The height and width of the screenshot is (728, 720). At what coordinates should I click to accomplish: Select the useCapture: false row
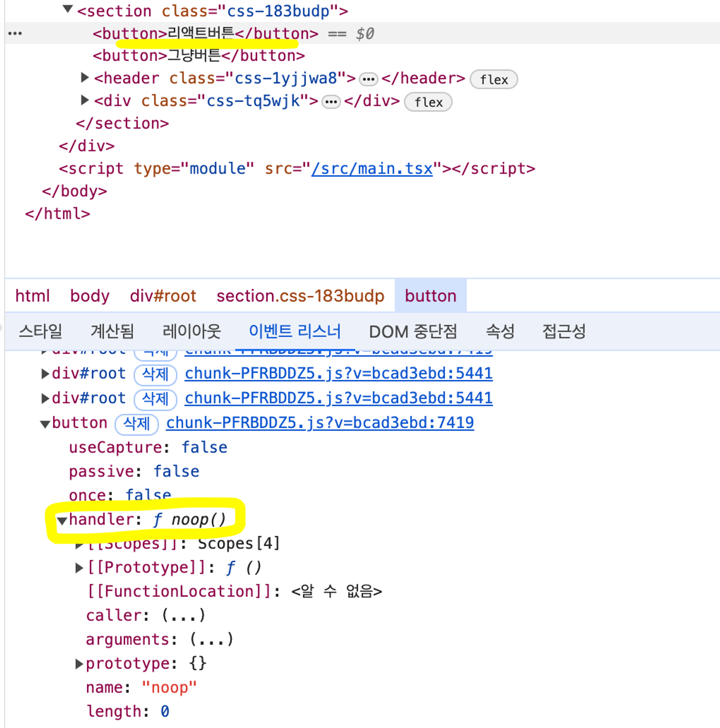coord(148,447)
